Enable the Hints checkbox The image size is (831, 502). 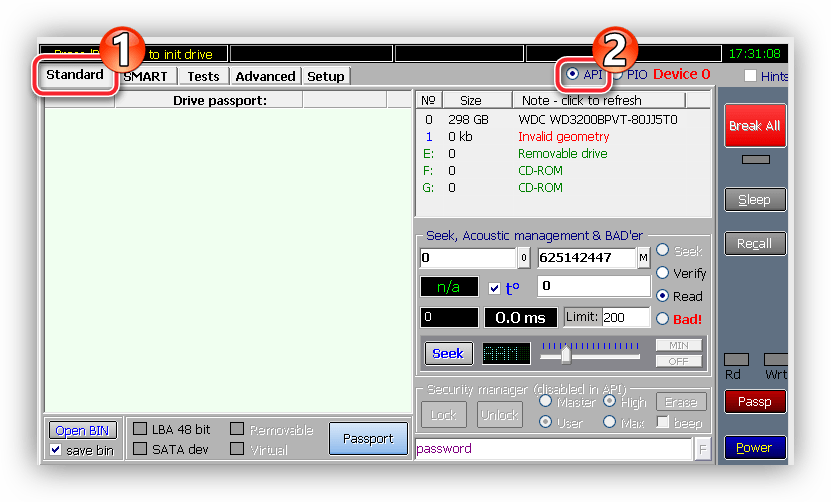(x=750, y=76)
